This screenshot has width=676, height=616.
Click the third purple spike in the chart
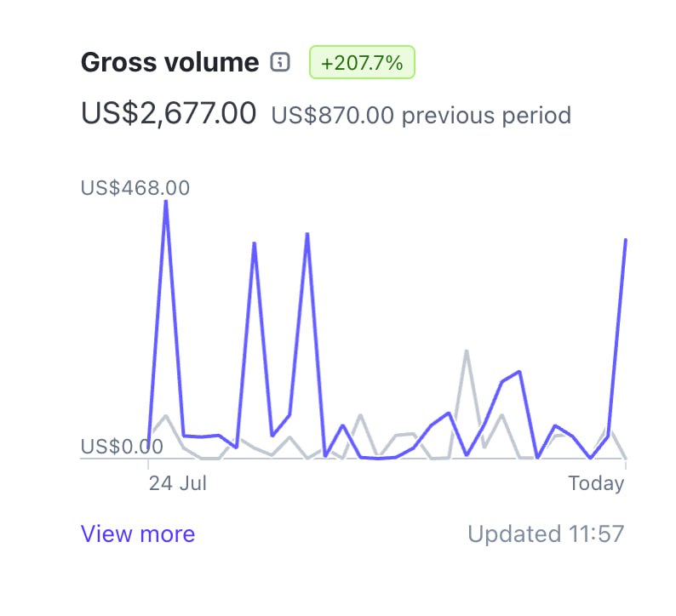point(307,235)
